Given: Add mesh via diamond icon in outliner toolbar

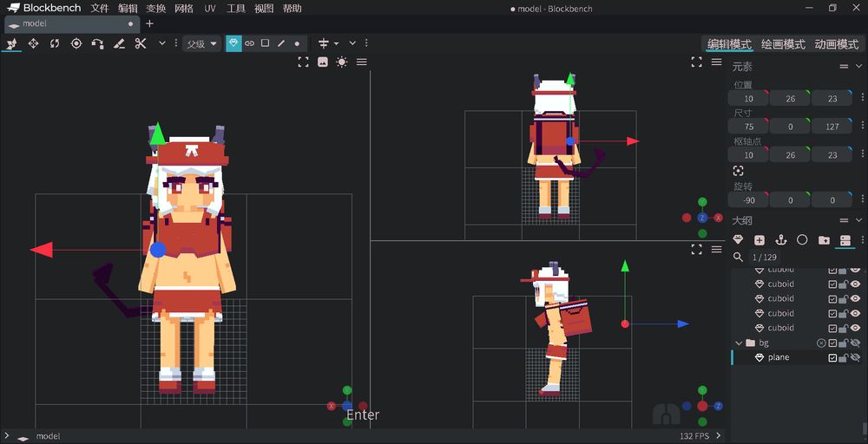Looking at the screenshot, I should (x=738, y=240).
